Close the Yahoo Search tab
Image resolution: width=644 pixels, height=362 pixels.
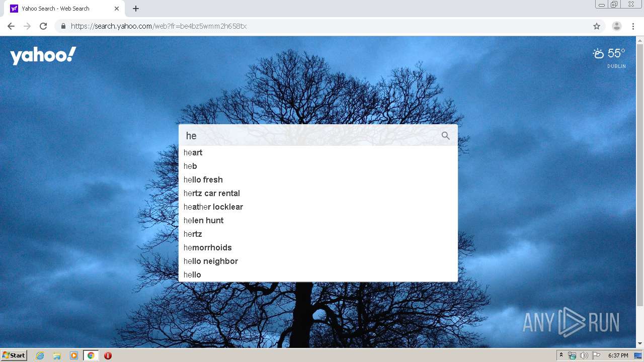pyautogui.click(x=117, y=9)
